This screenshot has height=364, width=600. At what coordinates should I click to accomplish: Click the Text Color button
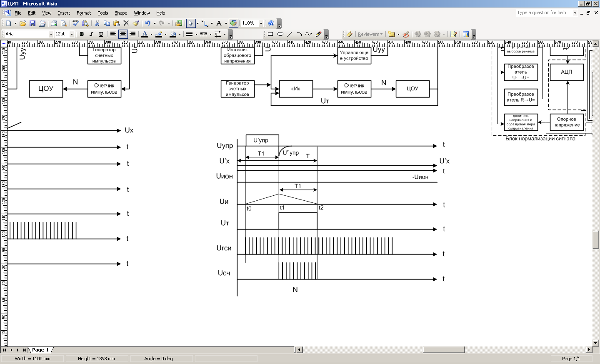tap(145, 34)
